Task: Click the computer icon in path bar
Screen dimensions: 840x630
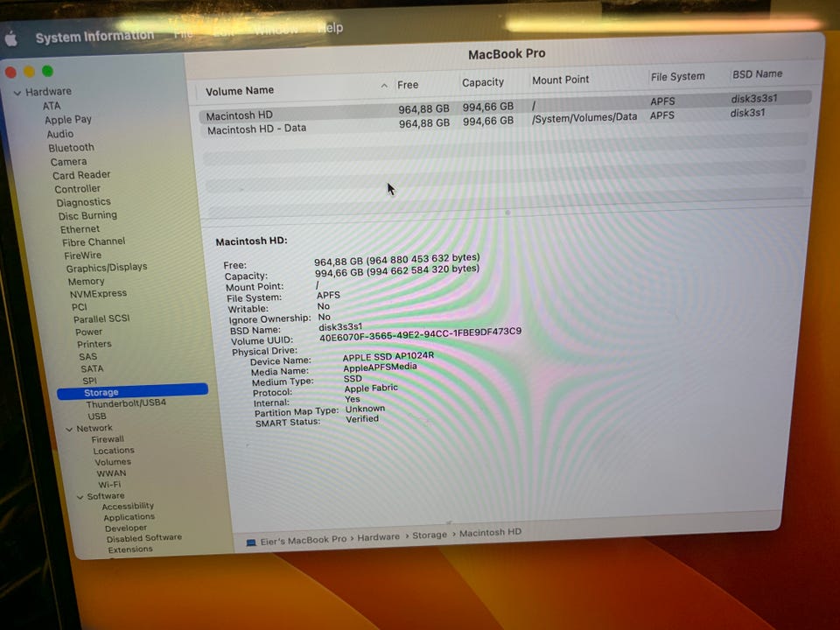Action: 251,542
